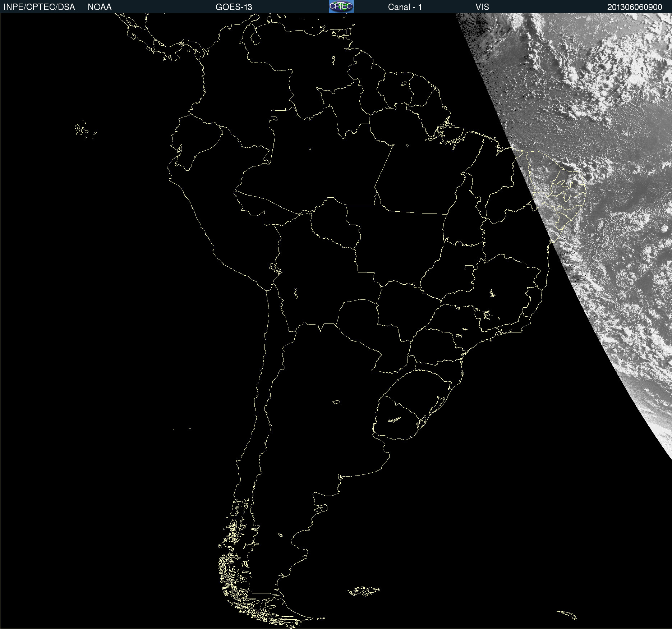Screen dimensions: 672x629
Task: Click the VIS label in the header
Action: click(482, 7)
